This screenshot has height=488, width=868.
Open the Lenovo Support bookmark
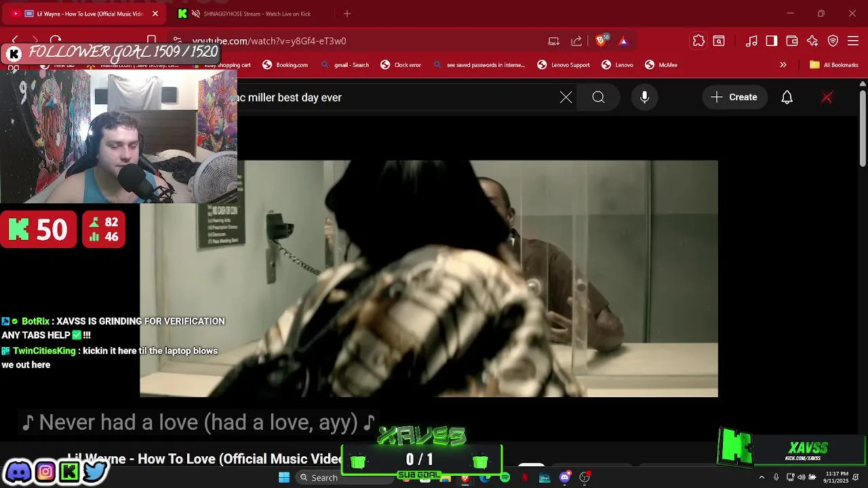point(564,65)
